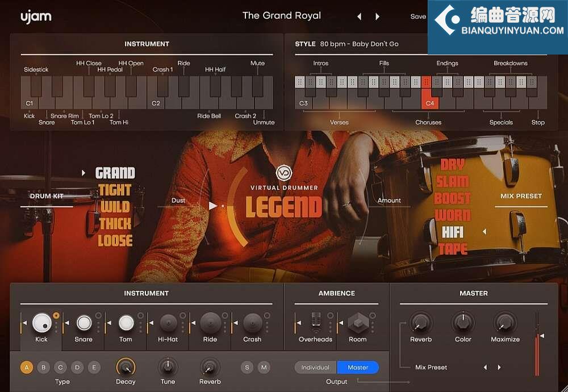Image resolution: width=568 pixels, height=392 pixels.
Task: Adjust the Kick Decay knob
Action: 126,367
